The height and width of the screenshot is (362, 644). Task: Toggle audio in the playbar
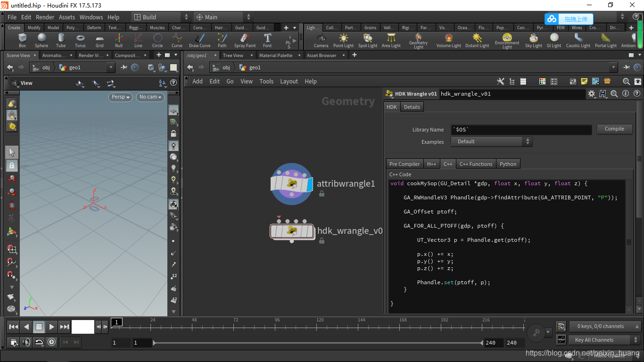pyautogui.click(x=26, y=342)
